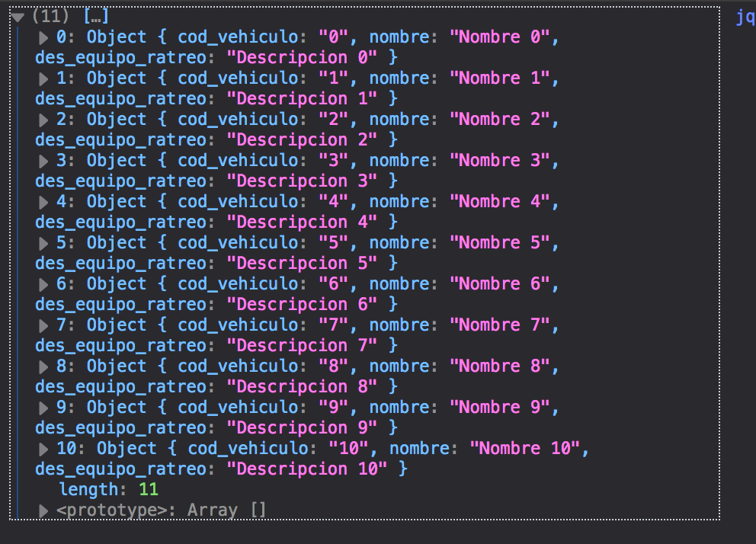The width and height of the screenshot is (756, 544).
Task: Expand Object 10, the last array entry
Action: (43, 448)
